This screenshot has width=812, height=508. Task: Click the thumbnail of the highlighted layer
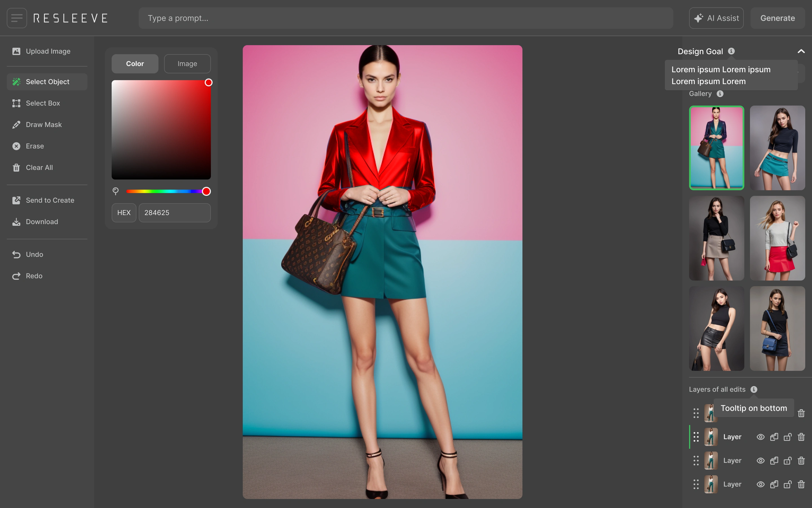coord(711,437)
